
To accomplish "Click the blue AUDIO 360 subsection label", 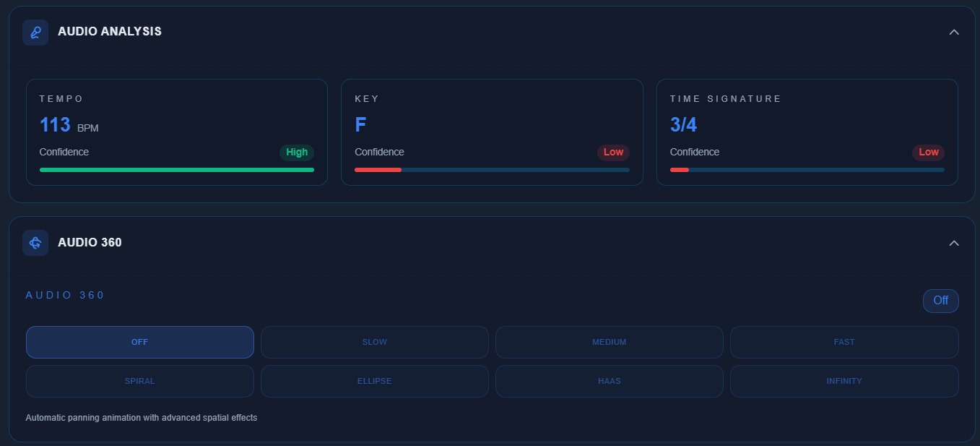I will click(65, 295).
